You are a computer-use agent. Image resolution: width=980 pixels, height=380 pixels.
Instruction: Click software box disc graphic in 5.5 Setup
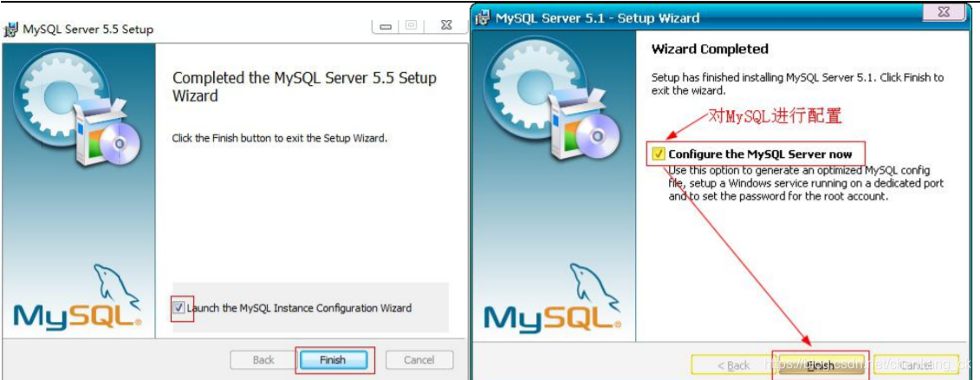point(107,131)
